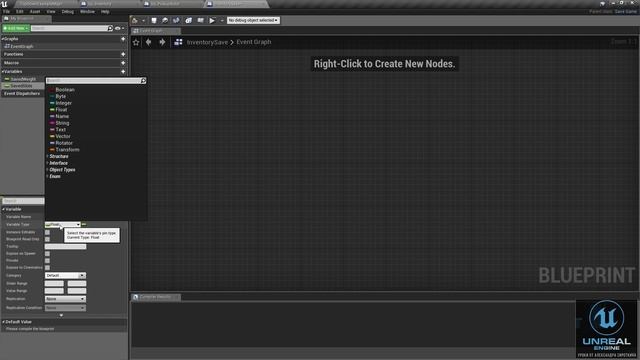
Task: Enable the Blueprint Read Only checkbox
Action: tap(47, 239)
